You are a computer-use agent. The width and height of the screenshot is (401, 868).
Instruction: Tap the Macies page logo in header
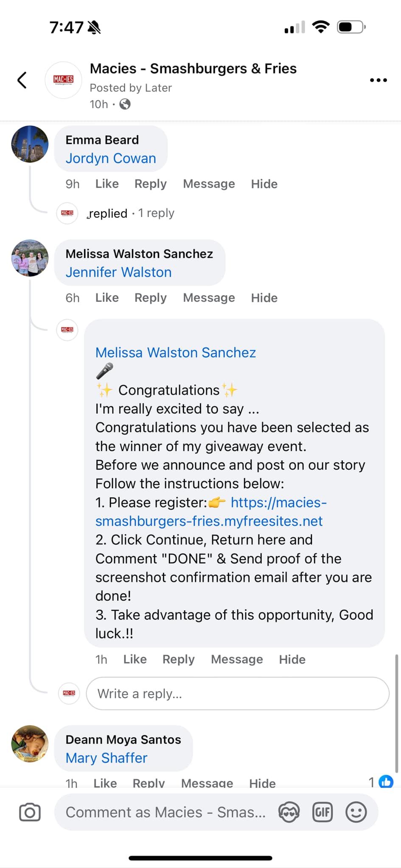63,80
